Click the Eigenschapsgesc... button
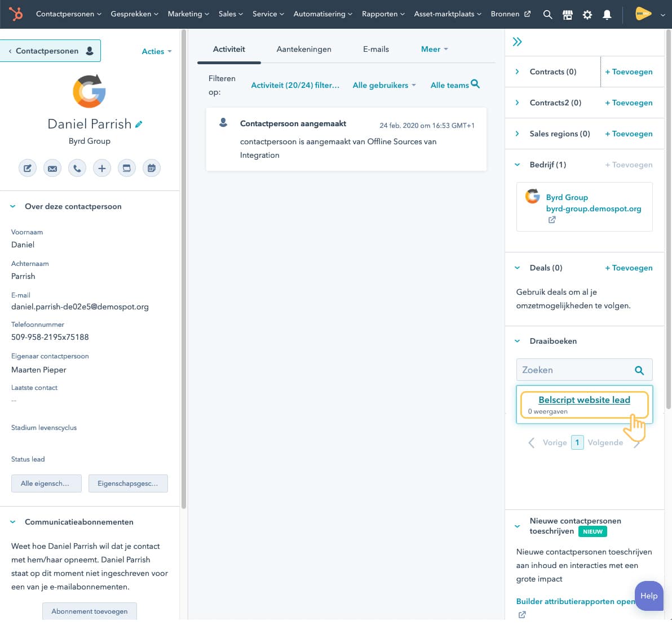 pos(128,483)
